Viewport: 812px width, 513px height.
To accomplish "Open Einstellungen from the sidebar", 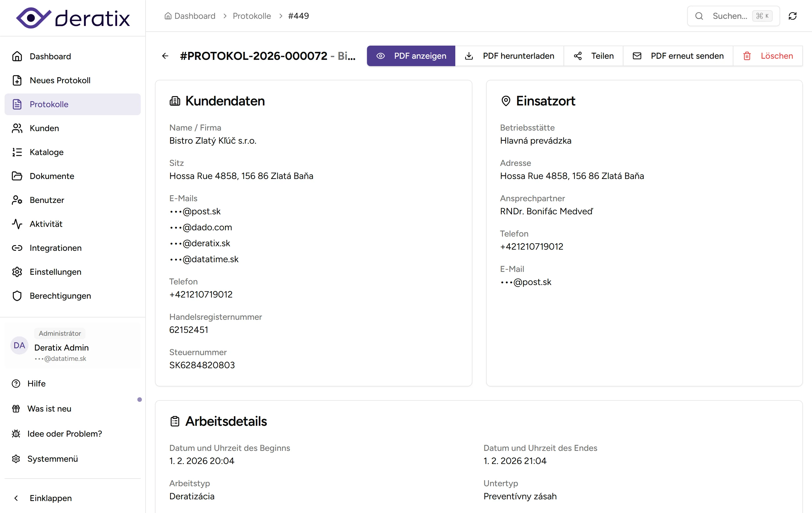I will point(55,272).
